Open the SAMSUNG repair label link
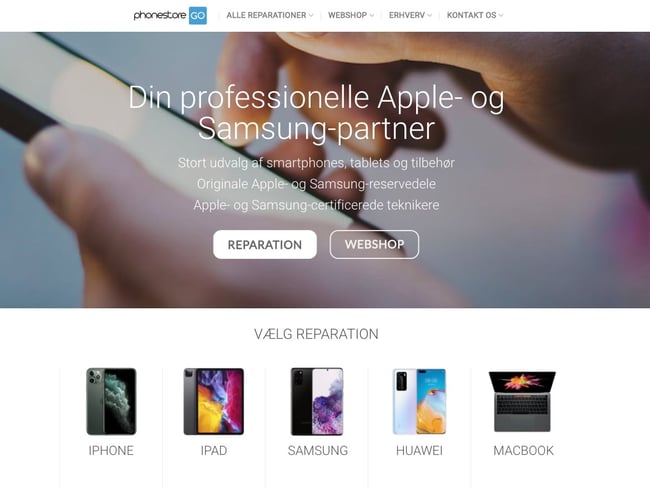The height and width of the screenshot is (500, 650). click(x=318, y=451)
